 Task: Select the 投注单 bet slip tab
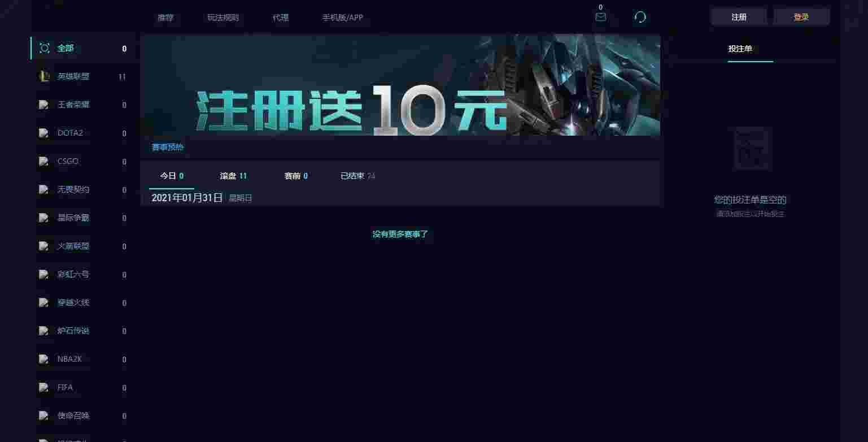point(740,49)
